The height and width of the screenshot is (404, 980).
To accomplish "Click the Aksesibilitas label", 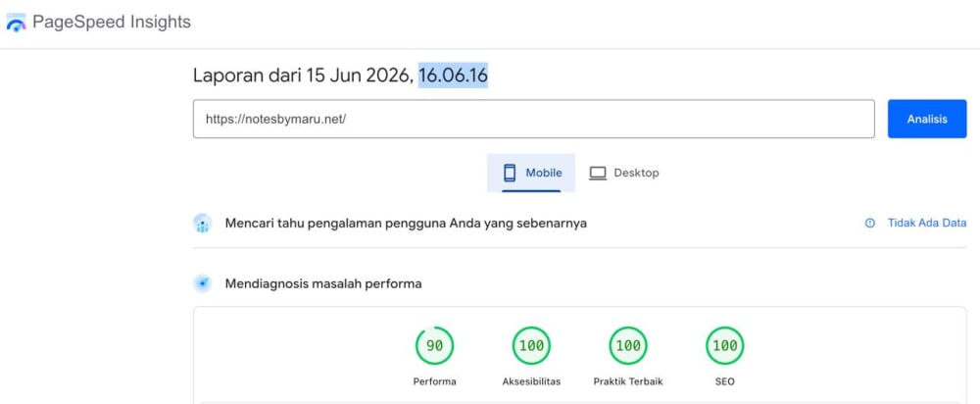I will point(531,380).
